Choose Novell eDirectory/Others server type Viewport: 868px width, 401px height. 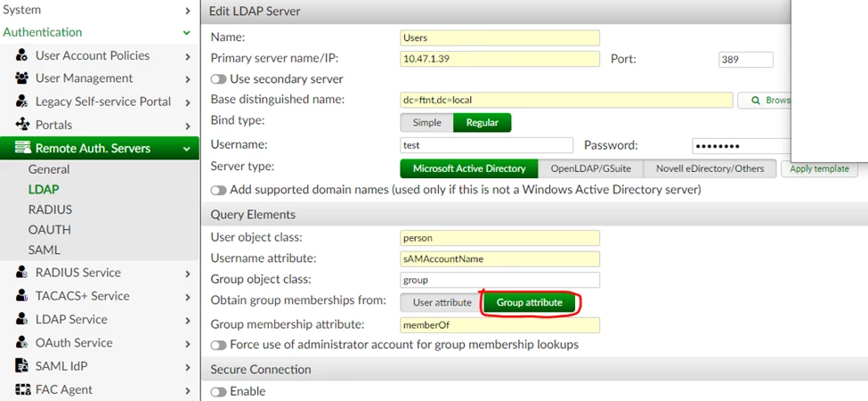(710, 168)
